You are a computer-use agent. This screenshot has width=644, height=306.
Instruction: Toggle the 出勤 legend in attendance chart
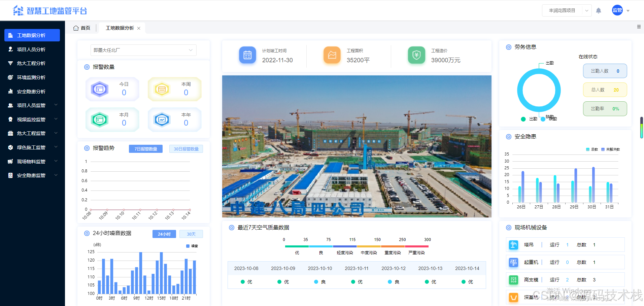click(x=529, y=119)
